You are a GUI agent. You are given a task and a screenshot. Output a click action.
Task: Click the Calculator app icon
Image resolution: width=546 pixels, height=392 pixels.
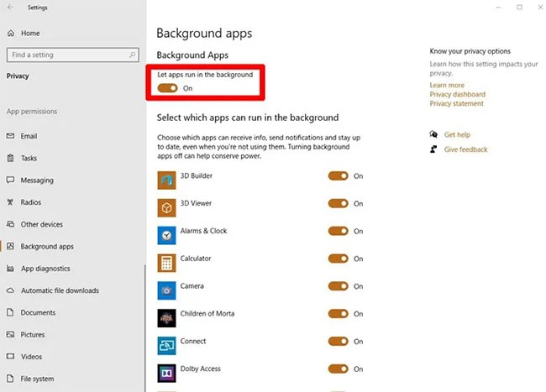tap(166, 263)
